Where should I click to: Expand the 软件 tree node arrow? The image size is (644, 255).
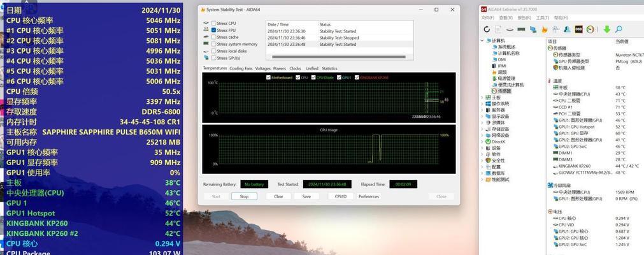[482, 154]
